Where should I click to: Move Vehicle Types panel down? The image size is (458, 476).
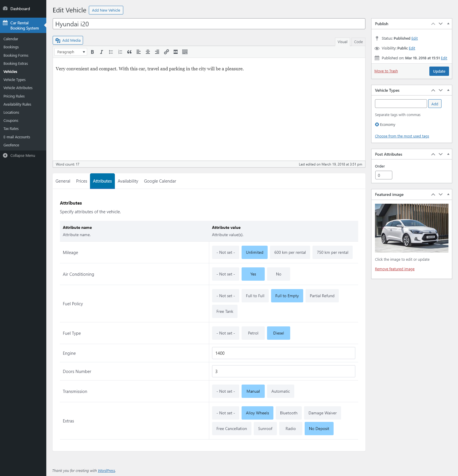pyautogui.click(x=441, y=90)
